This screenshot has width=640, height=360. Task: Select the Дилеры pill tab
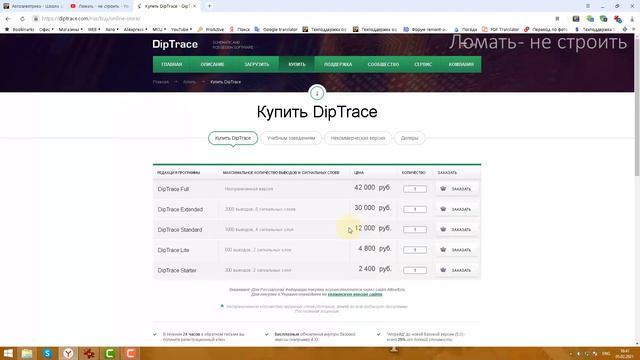click(409, 138)
